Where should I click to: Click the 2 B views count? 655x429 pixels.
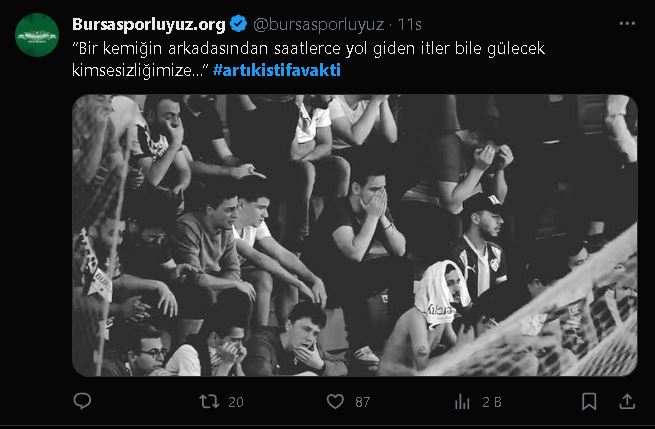click(492, 402)
